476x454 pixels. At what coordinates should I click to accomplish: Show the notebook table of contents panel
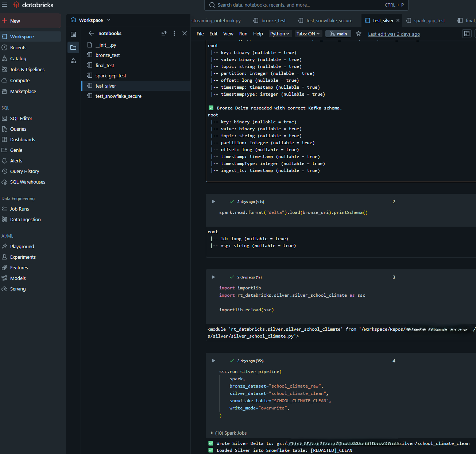click(x=73, y=34)
